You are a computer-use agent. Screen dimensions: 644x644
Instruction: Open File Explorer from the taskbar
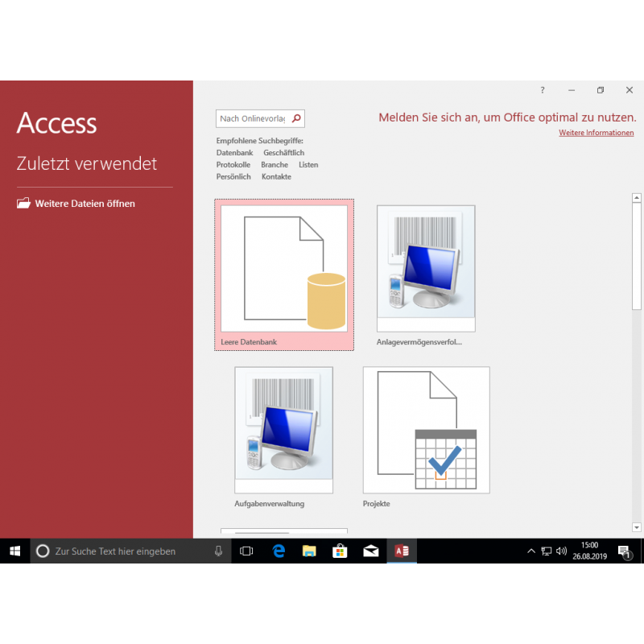309,551
